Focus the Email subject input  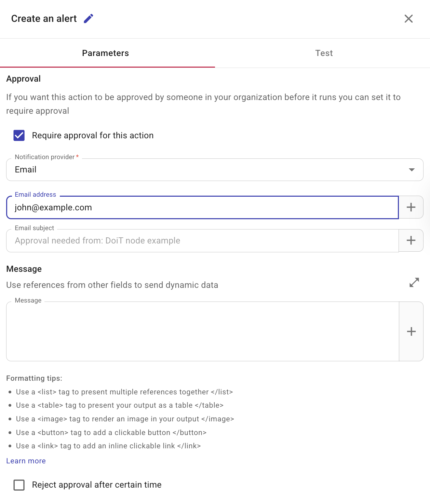[202, 241]
